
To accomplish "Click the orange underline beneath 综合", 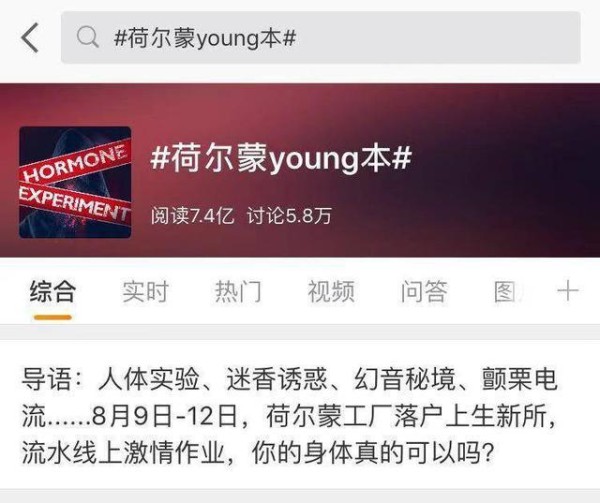I will pyautogui.click(x=52, y=317).
